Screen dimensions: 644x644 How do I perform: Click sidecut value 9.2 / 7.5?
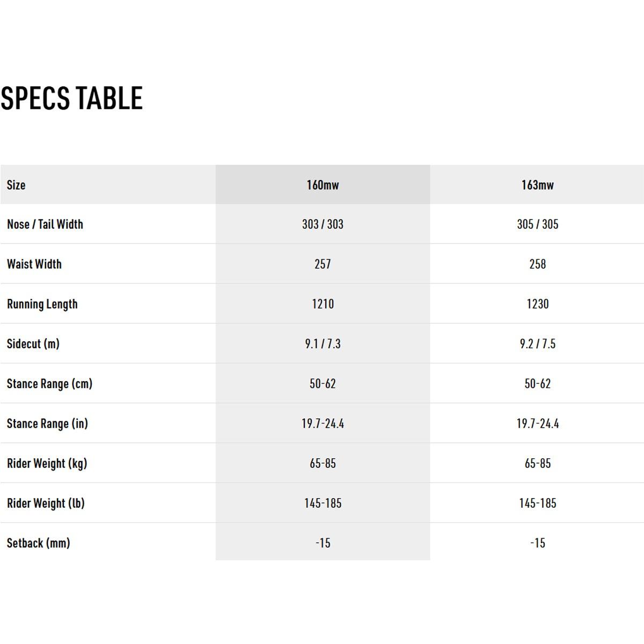(x=537, y=343)
